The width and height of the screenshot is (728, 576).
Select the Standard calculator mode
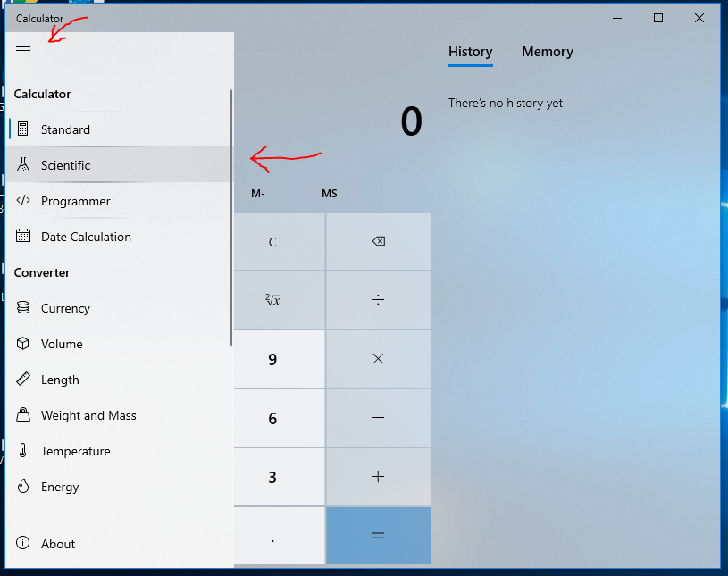pos(119,129)
